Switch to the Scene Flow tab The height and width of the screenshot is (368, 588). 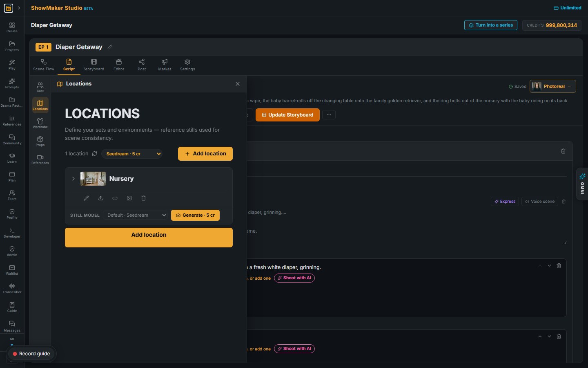pos(44,65)
